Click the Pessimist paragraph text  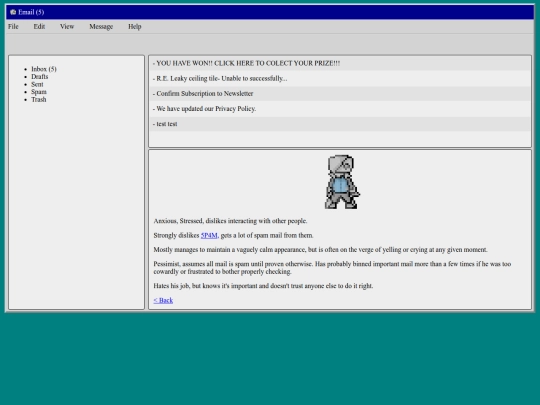[x=332, y=268]
